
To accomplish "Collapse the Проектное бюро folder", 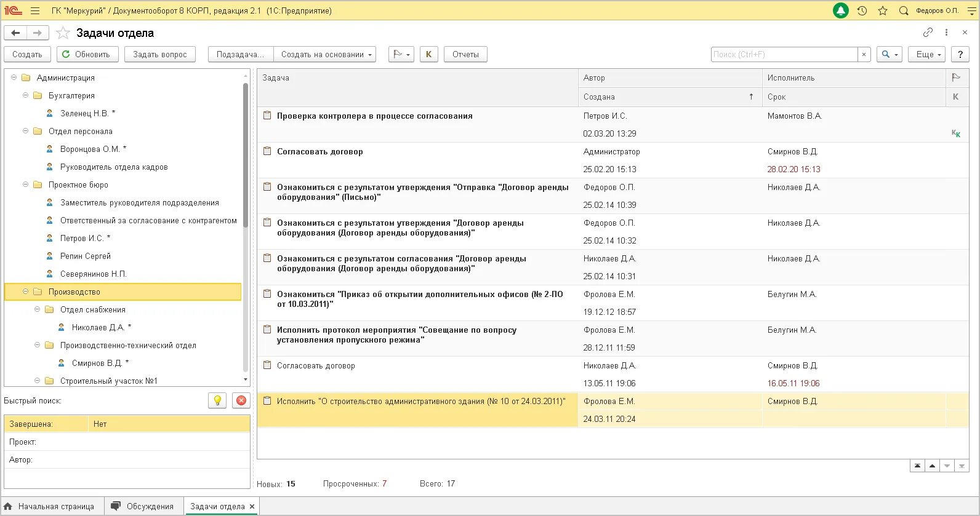I will 25,185.
